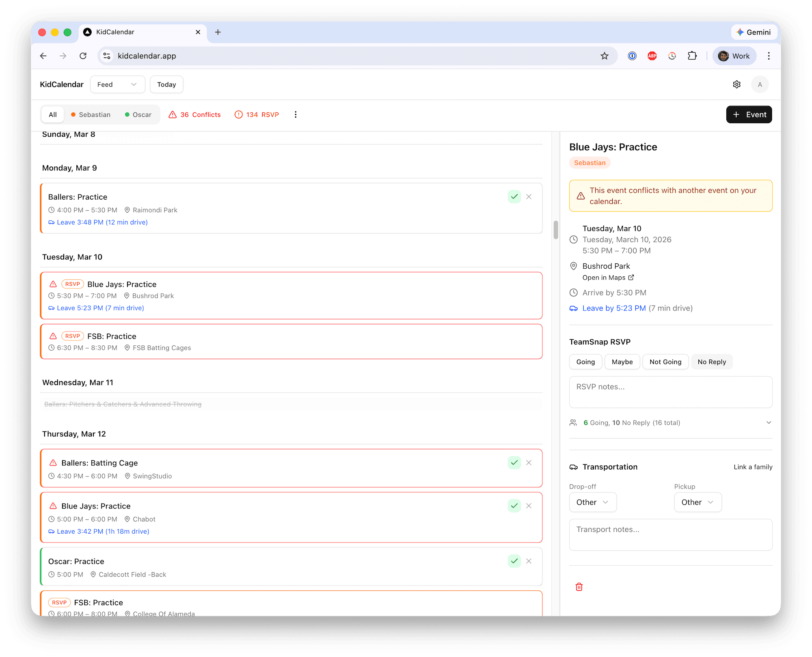Toggle the Oscar child filter
This screenshot has width=812, height=657.
pyautogui.click(x=138, y=114)
